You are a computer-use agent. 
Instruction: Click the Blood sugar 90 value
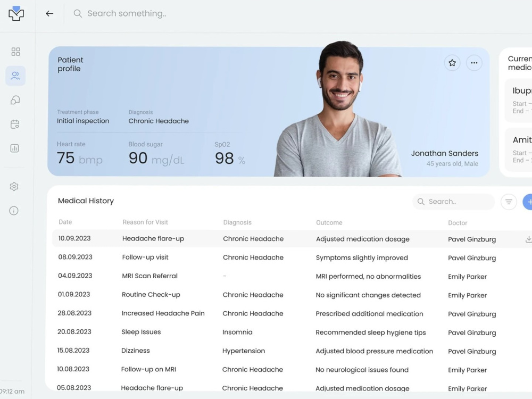pos(138,158)
